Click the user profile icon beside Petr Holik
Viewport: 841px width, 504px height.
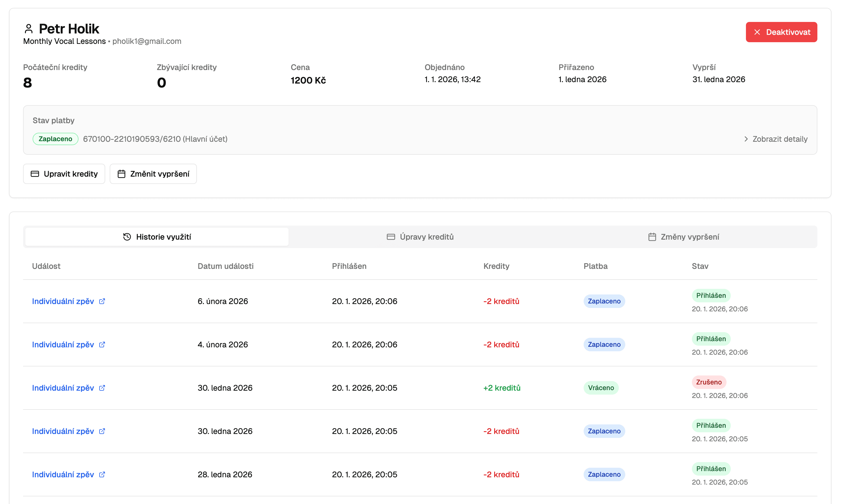tap(28, 29)
